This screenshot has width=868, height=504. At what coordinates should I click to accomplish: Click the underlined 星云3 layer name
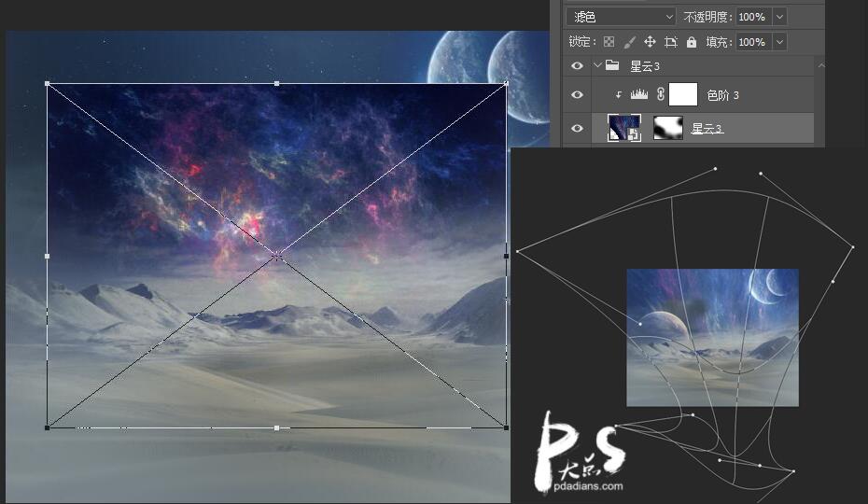707,129
